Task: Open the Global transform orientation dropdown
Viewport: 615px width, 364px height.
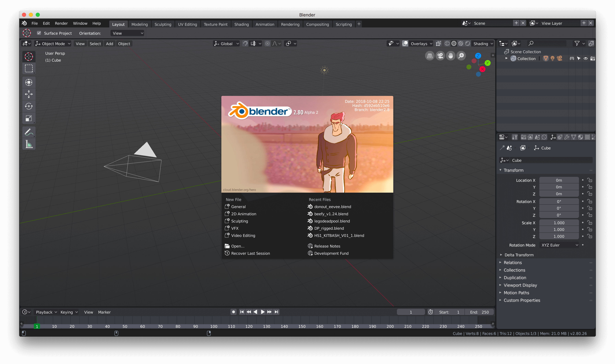Action: click(226, 44)
